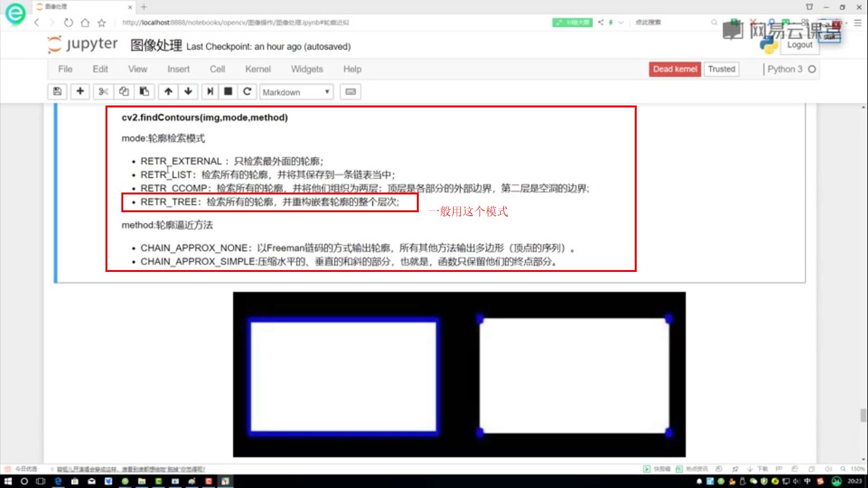The image size is (868, 488).
Task: Click the Trusted notebook button
Action: [x=722, y=69]
